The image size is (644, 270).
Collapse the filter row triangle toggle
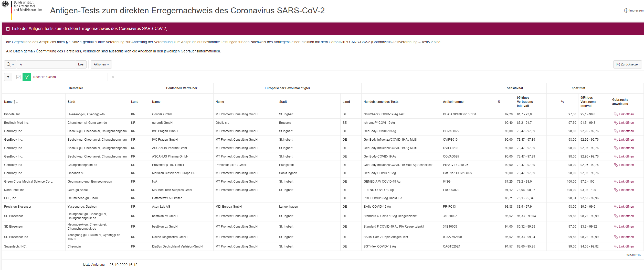(8, 77)
